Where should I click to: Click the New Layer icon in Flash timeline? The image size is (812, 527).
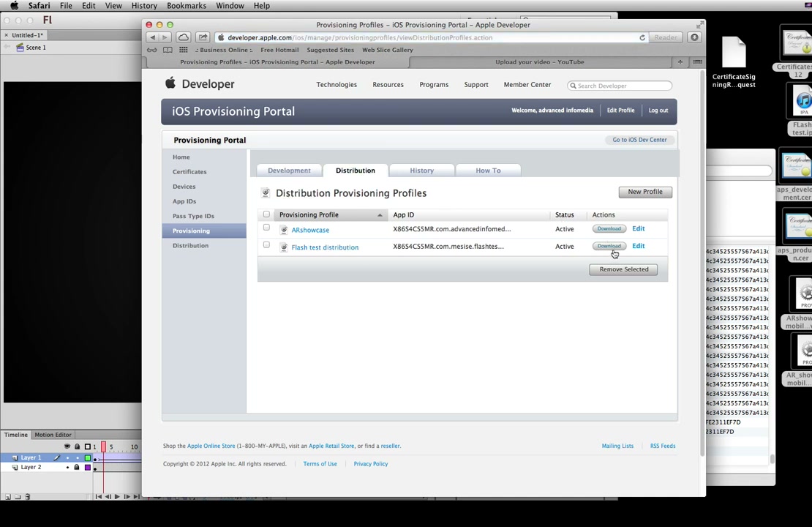[8, 496]
